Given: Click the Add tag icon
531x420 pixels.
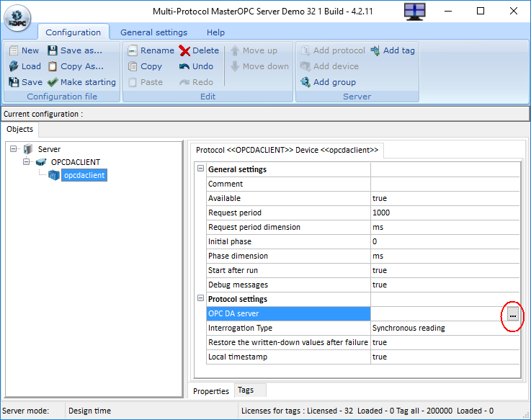Looking at the screenshot, I should pos(375,50).
